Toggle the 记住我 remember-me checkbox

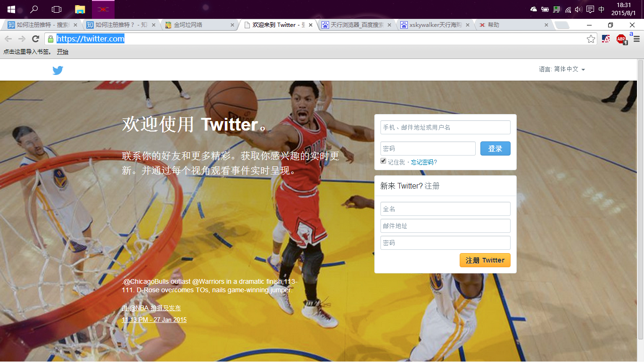click(383, 161)
